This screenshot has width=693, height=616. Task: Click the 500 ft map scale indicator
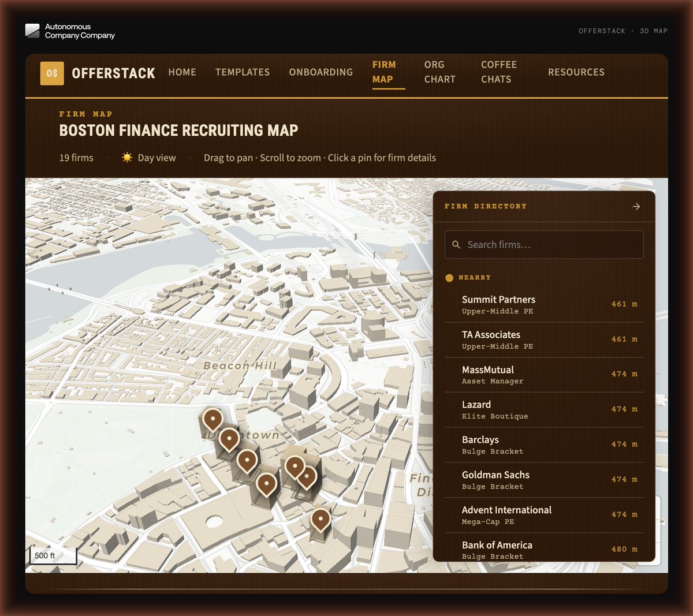53,555
